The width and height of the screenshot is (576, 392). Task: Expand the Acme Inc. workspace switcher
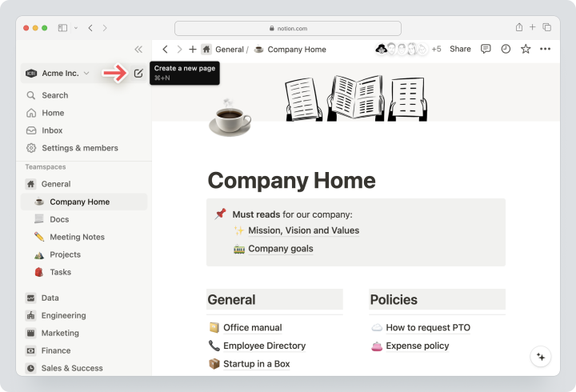58,73
